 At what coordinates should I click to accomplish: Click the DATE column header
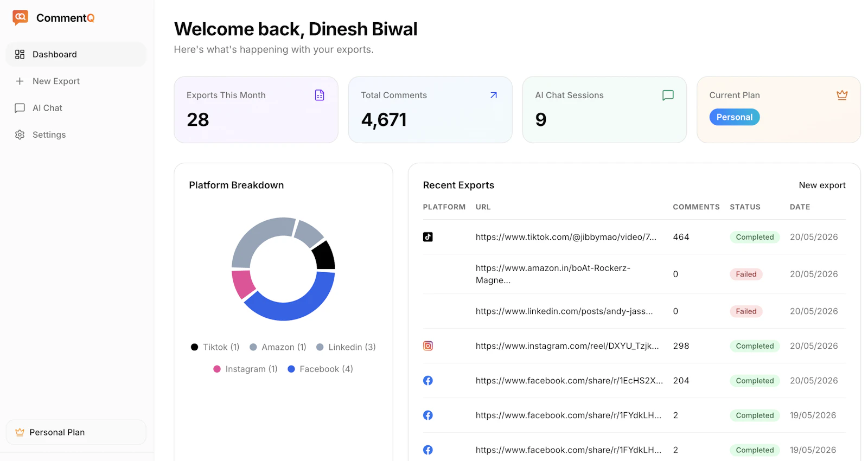[800, 207]
